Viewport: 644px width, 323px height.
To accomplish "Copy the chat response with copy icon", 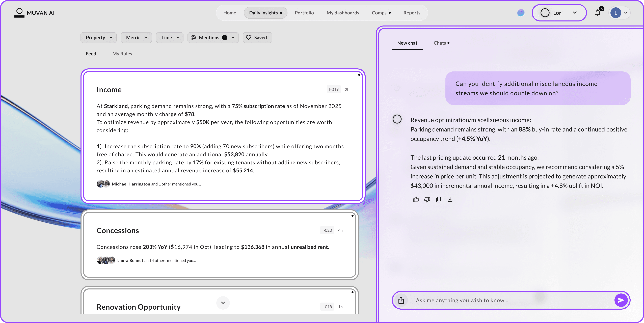I will (439, 200).
